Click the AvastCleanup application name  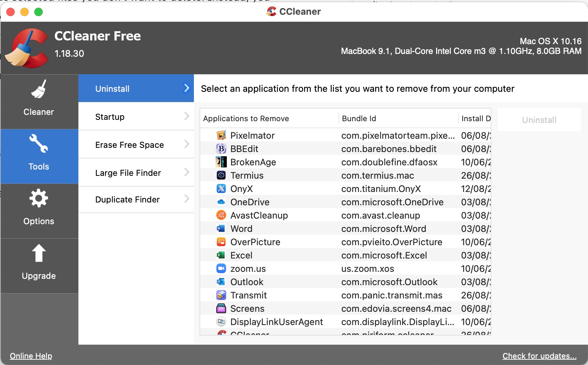[259, 215]
